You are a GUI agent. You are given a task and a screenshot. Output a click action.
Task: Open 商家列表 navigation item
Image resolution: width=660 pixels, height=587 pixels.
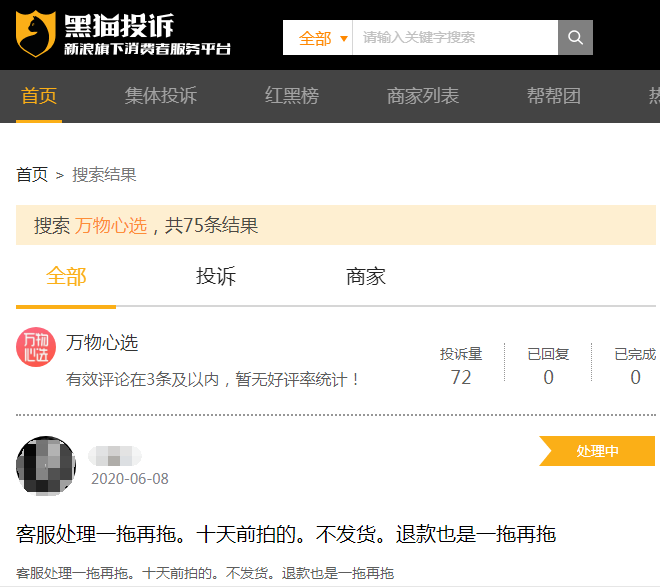pos(423,96)
